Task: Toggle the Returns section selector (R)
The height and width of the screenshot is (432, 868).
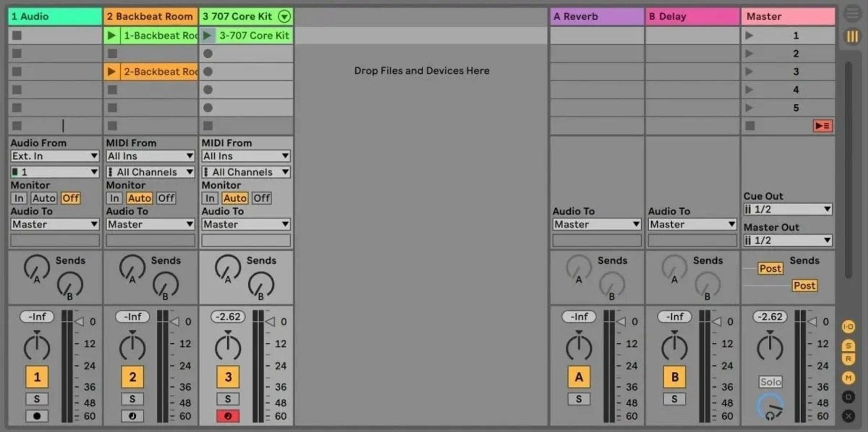Action: (848, 359)
